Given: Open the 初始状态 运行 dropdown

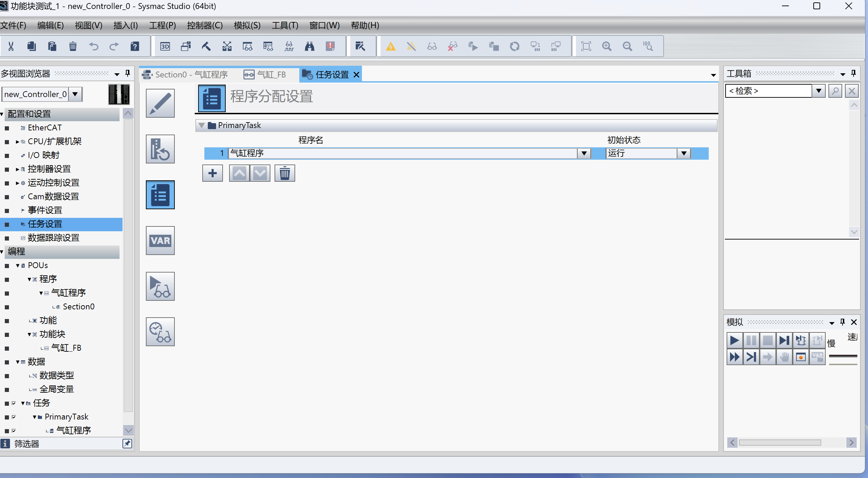Looking at the screenshot, I should [x=684, y=153].
